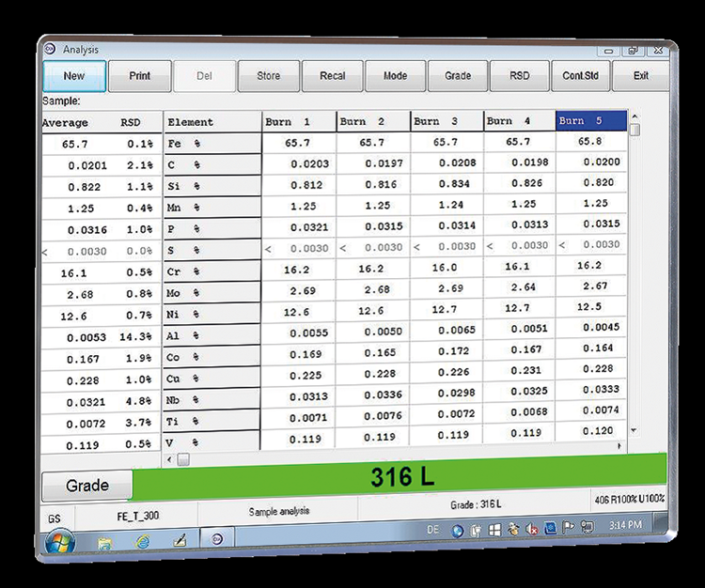Viewport: 705px width, 588px height.
Task: Open Cont.Std from the toolbar
Action: pyautogui.click(x=579, y=75)
